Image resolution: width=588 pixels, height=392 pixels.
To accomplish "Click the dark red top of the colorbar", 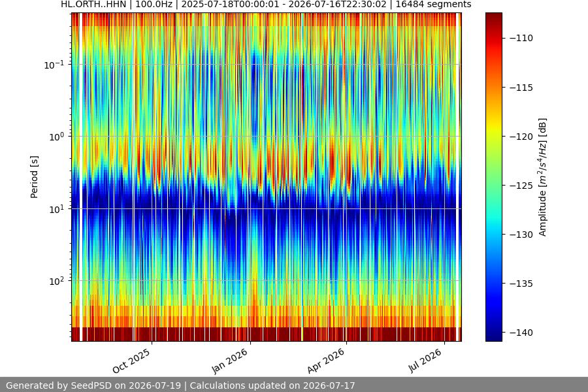I will pos(493,17).
